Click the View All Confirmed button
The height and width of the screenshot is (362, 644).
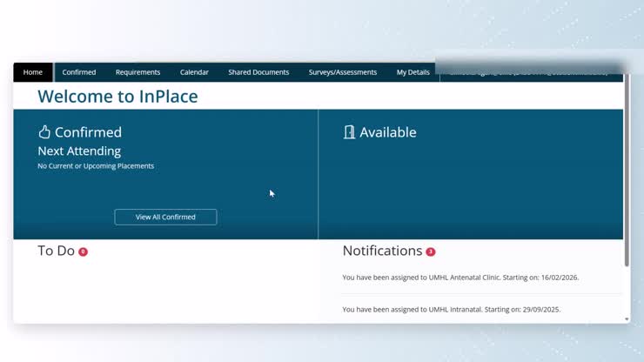165,217
